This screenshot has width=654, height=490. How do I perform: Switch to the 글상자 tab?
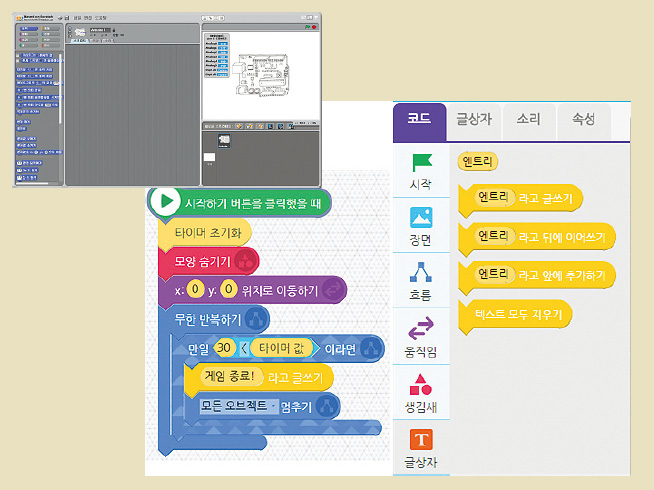[x=474, y=119]
